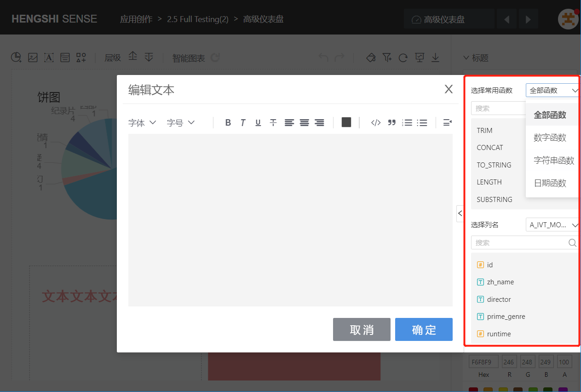The height and width of the screenshot is (392, 581).
Task: Click the add text box icon
Action: click(49, 58)
